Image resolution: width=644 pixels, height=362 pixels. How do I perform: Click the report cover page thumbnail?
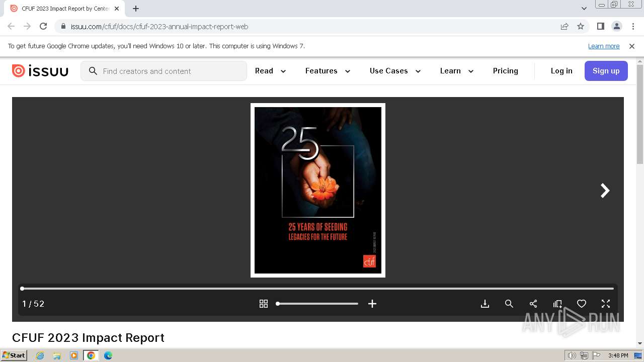(318, 190)
